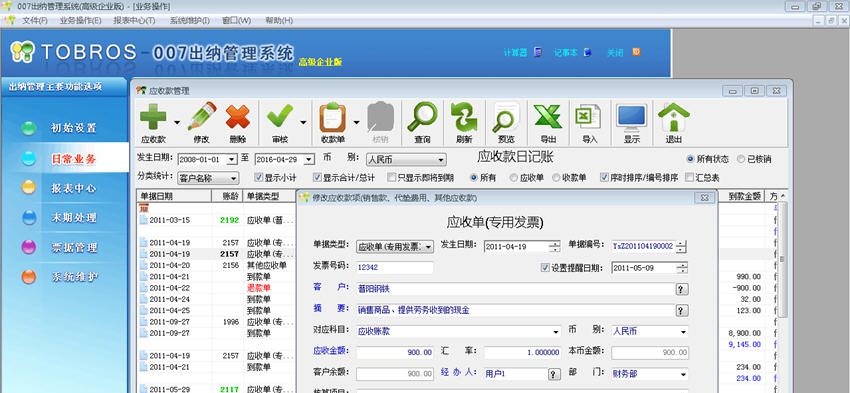Select the 收款单 filter radio button
Image resolution: width=850 pixels, height=393 pixels.
pos(556,177)
